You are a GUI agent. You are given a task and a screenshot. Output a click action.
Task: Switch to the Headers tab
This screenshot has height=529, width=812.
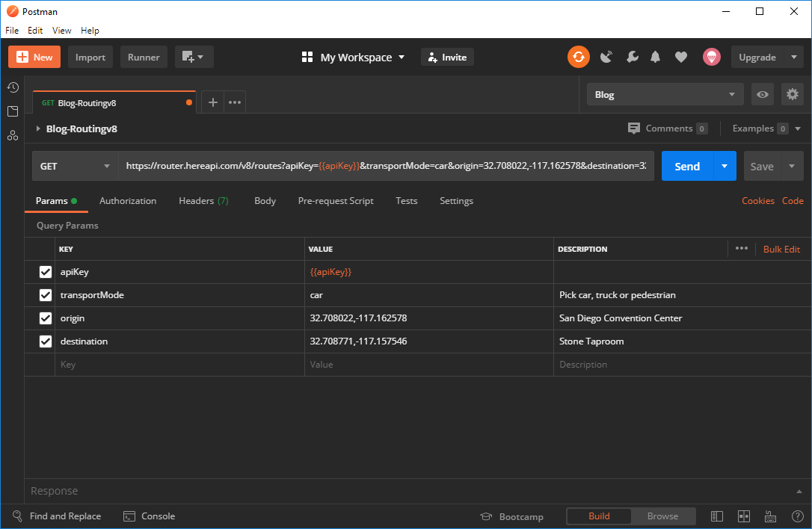pyautogui.click(x=203, y=201)
